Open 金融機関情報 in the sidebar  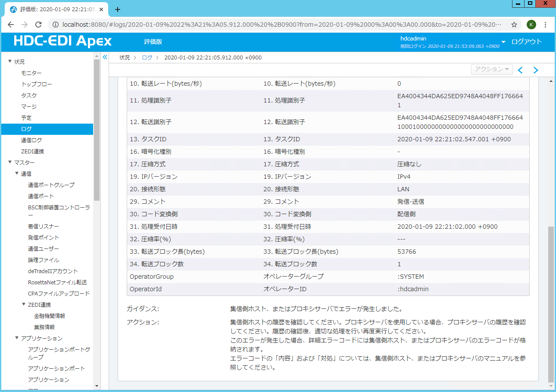click(x=50, y=316)
